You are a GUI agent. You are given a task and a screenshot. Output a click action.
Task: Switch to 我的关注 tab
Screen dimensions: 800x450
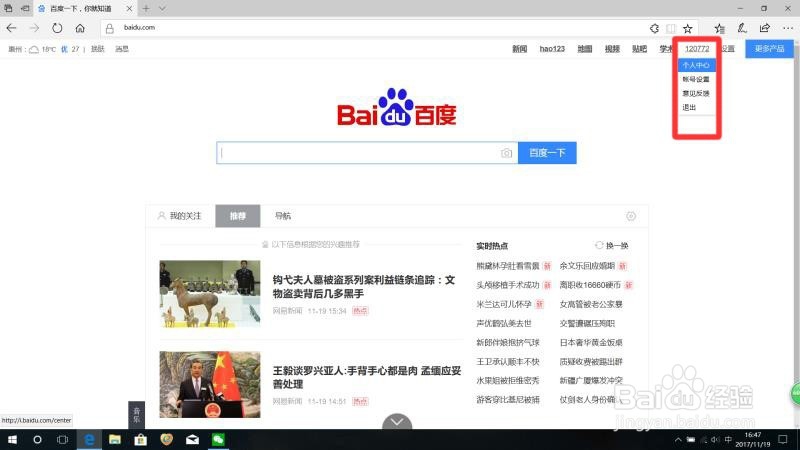pyautogui.click(x=180, y=216)
